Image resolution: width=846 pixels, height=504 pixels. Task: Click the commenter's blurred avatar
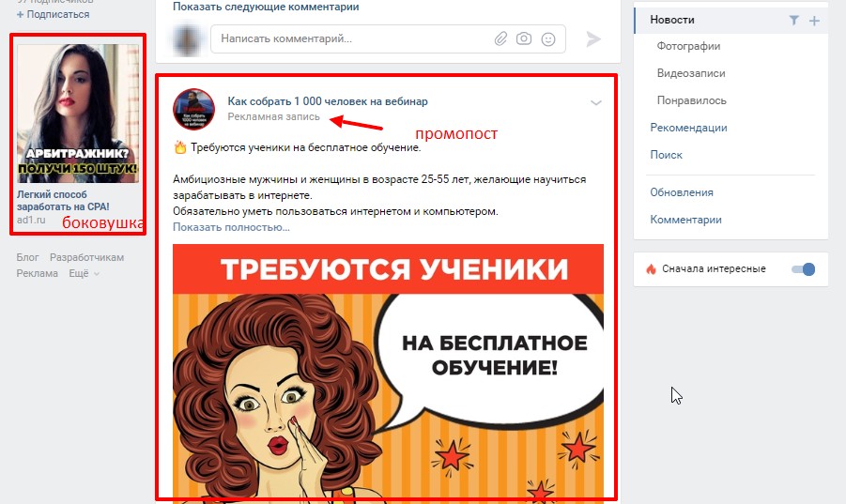point(186,39)
